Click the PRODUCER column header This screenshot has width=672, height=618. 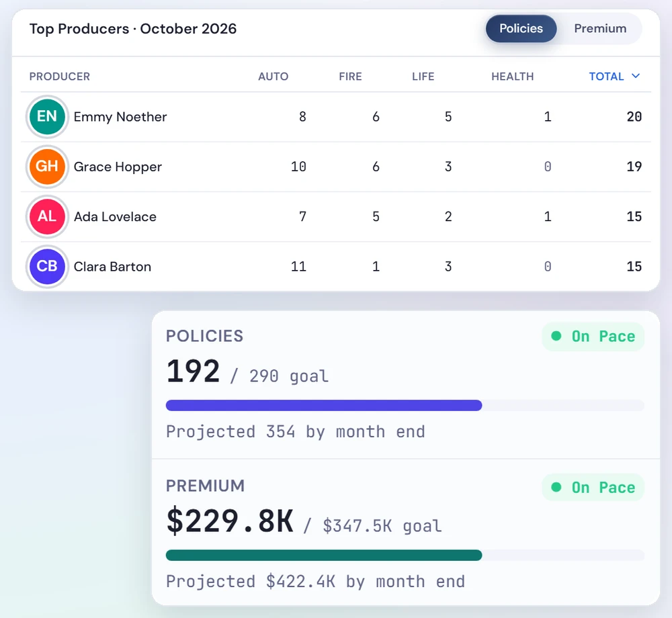[60, 77]
